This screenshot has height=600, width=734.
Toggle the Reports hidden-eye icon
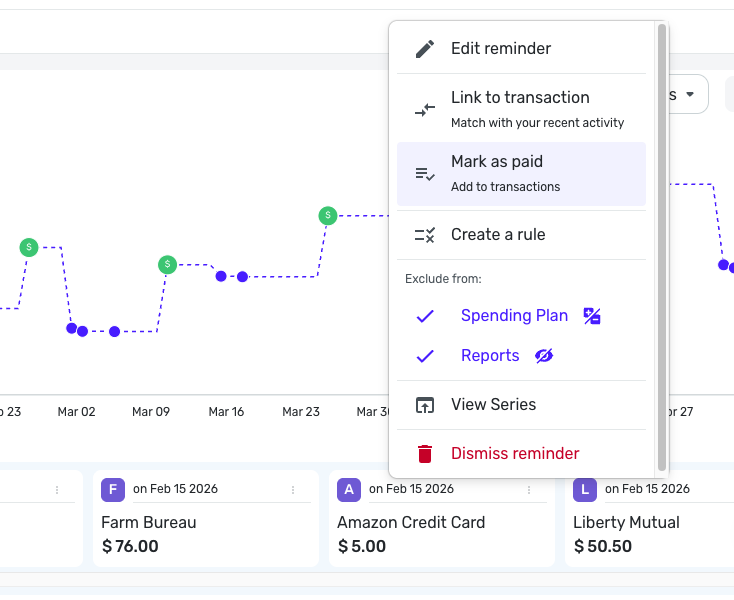click(544, 356)
